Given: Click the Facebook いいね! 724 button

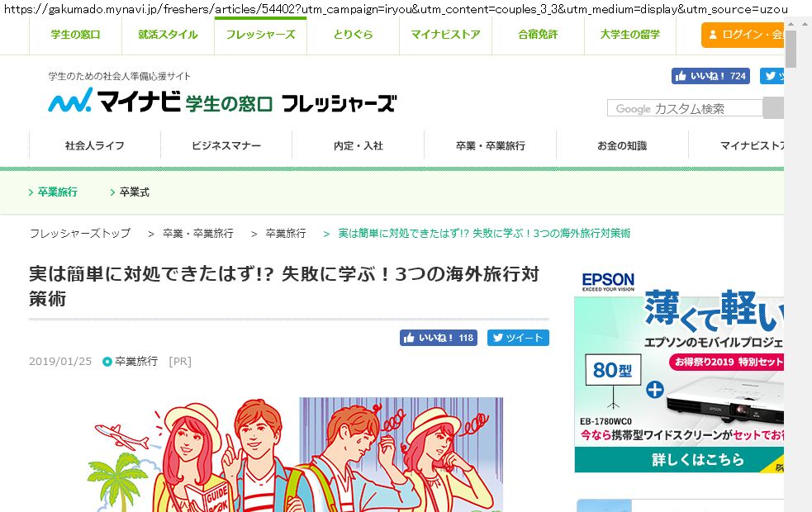Looking at the screenshot, I should coord(710,76).
